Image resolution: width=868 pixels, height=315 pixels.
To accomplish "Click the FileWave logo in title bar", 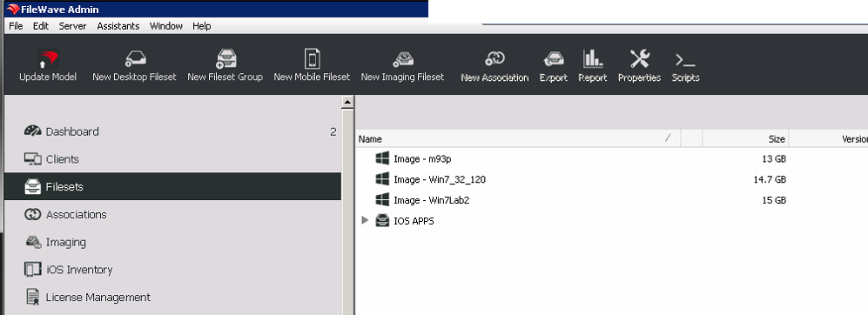I will point(12,9).
